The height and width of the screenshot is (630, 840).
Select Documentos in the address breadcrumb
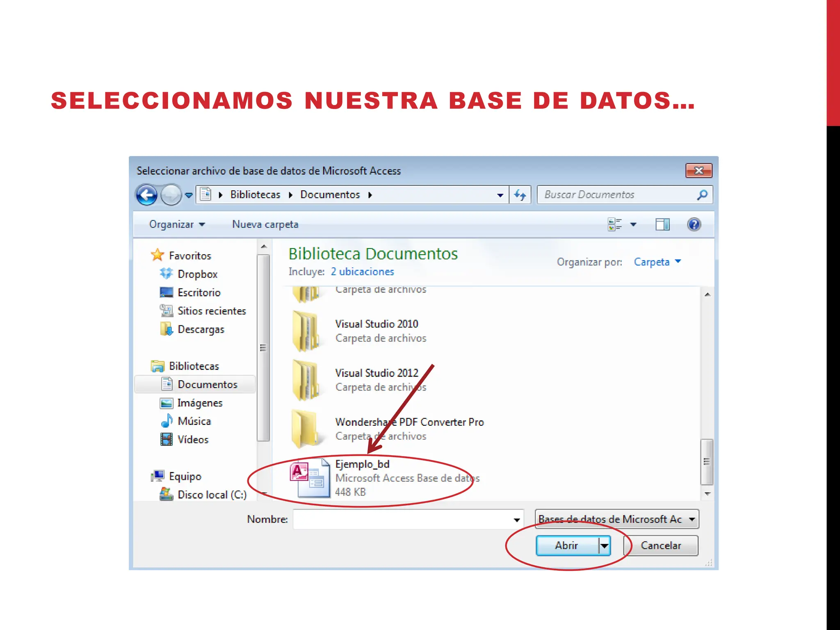point(330,194)
